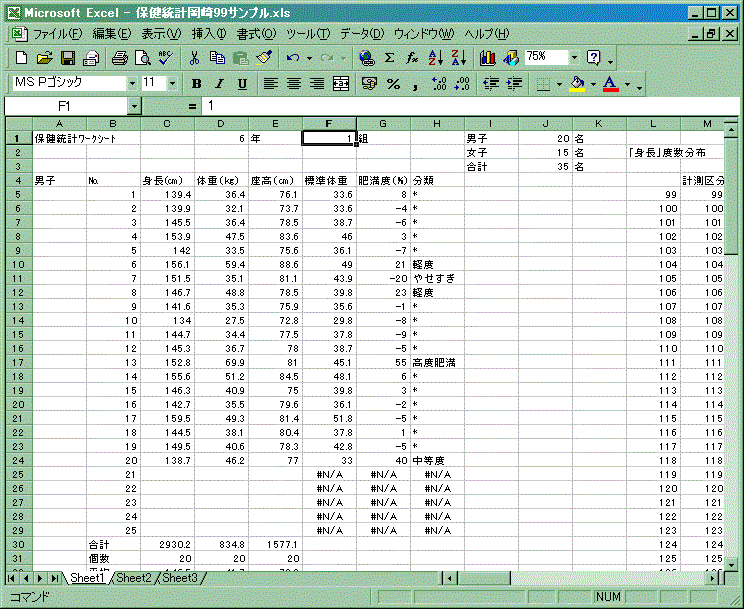Open Print Preview icon
The image size is (744, 609).
coord(143,58)
